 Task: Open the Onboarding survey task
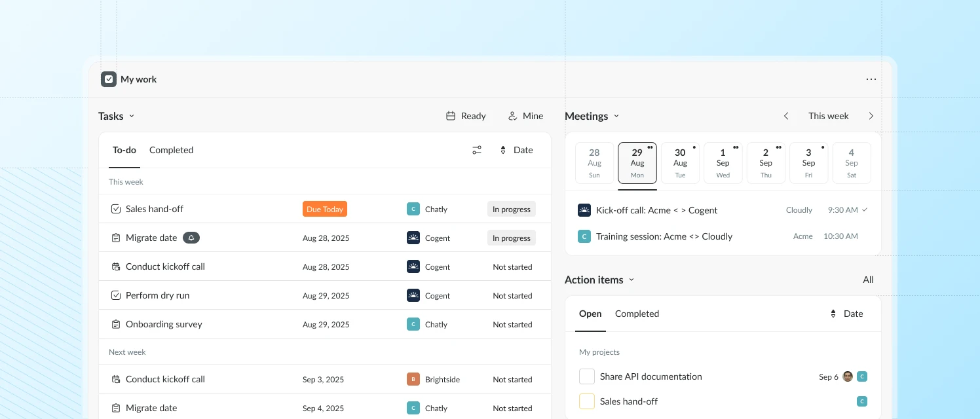pos(164,324)
